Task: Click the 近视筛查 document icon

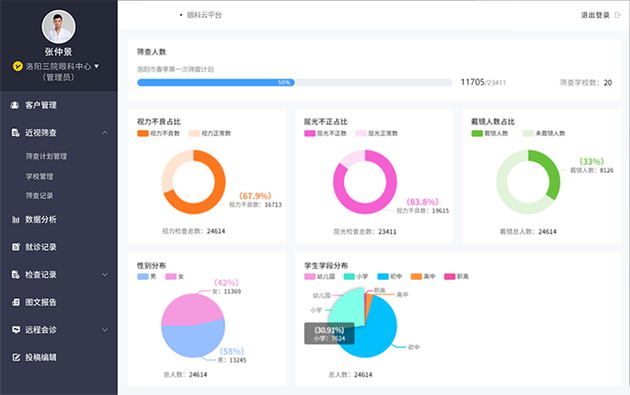Action: point(15,133)
